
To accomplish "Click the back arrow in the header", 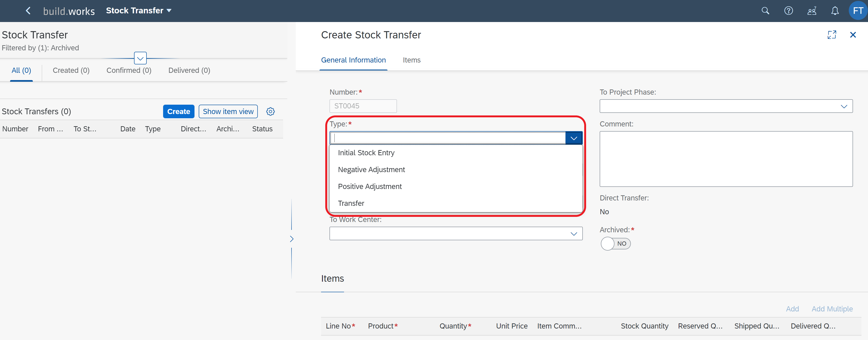I will [28, 11].
